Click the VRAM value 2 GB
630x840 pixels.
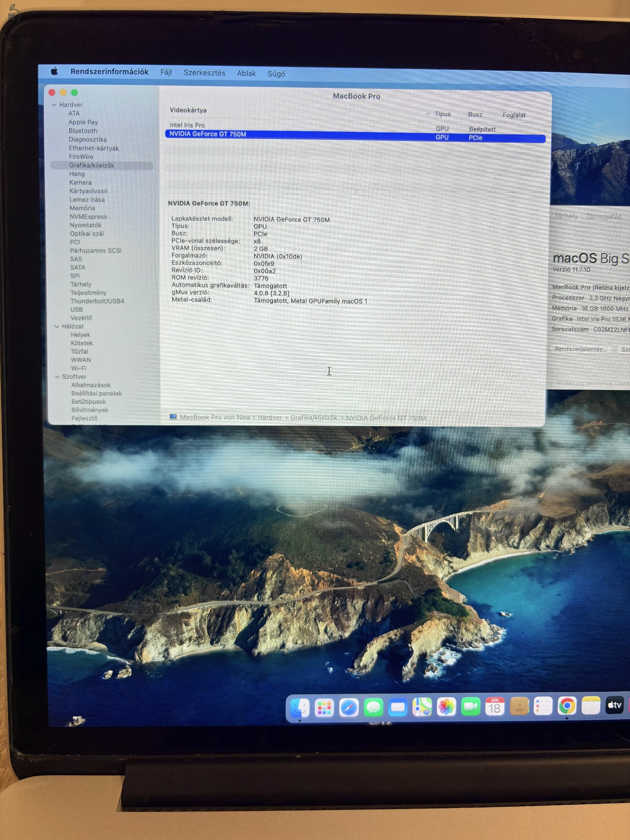[261, 249]
